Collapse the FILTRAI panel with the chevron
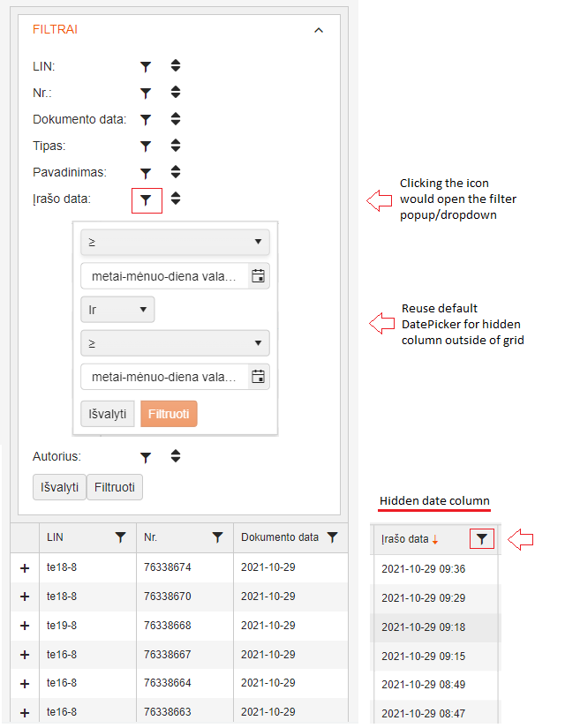Screen dimensions: 565x728 click(x=319, y=30)
